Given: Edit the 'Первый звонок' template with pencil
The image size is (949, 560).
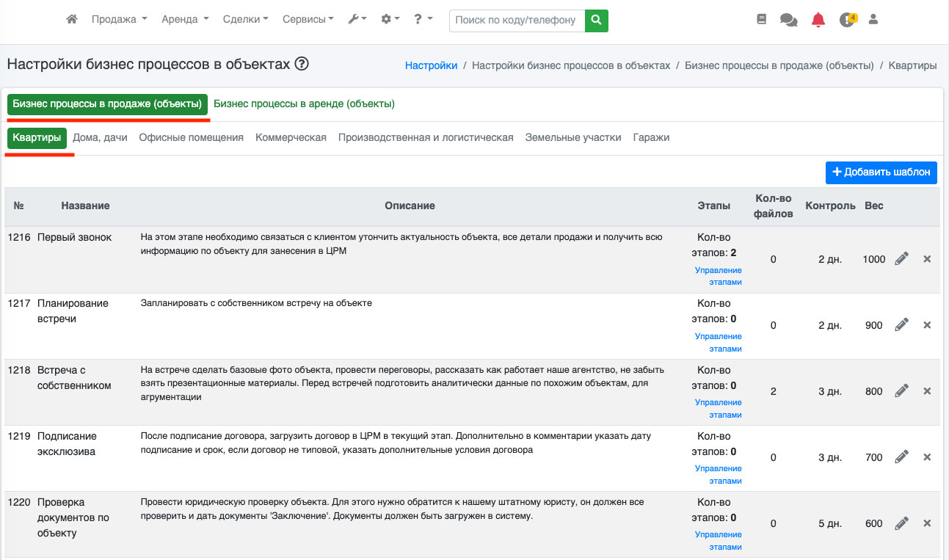Looking at the screenshot, I should click(x=902, y=259).
